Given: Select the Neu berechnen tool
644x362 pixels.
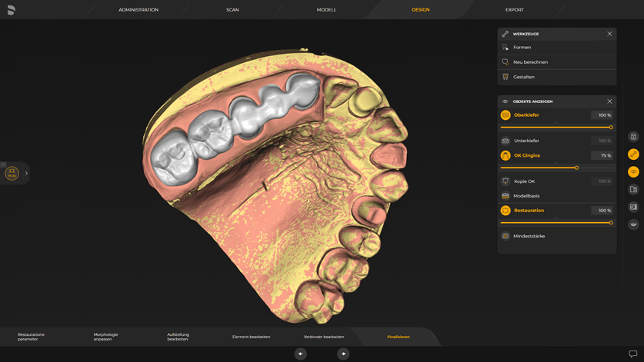Looking at the screenshot, I should [530, 62].
